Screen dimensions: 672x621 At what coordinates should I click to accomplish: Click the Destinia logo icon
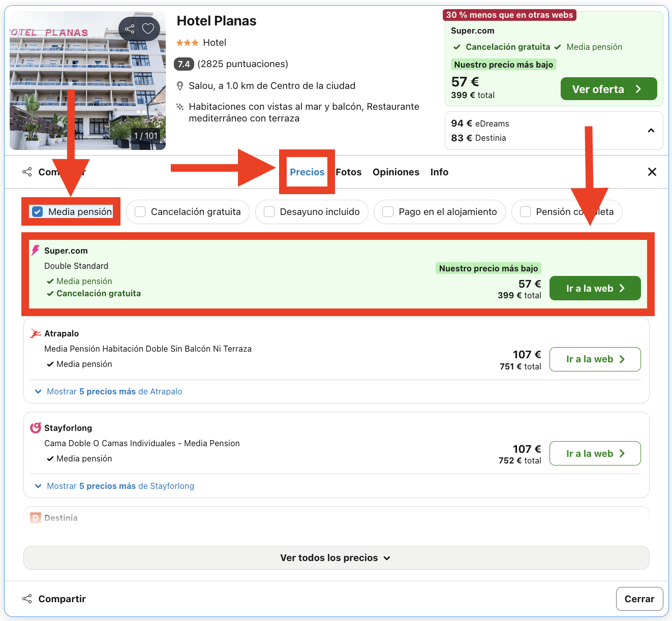coord(35,517)
